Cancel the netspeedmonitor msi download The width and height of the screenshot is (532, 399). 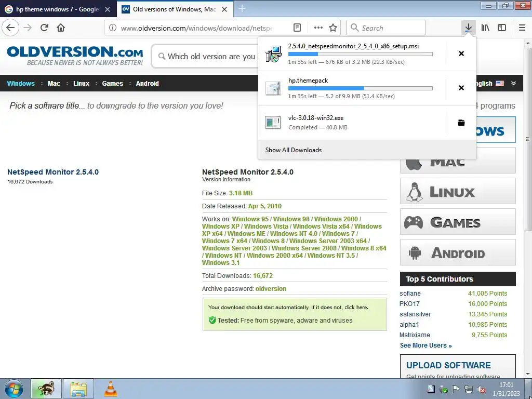(x=461, y=54)
